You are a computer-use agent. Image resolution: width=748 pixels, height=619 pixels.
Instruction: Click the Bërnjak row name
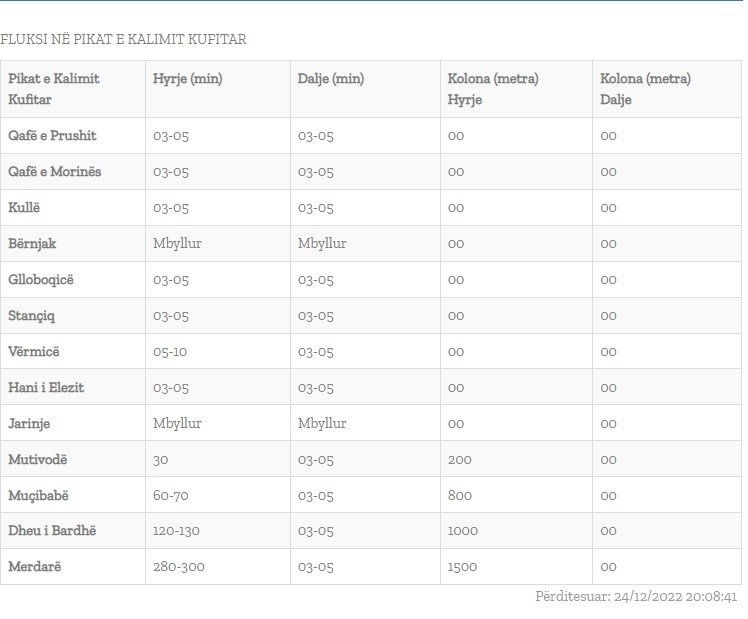coord(32,244)
